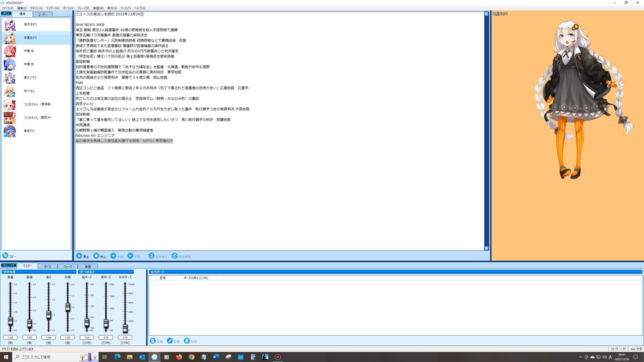Screen dimensions: 644x362
Task: Delete a symbol pause with 削除 icon
Action: 187,341
